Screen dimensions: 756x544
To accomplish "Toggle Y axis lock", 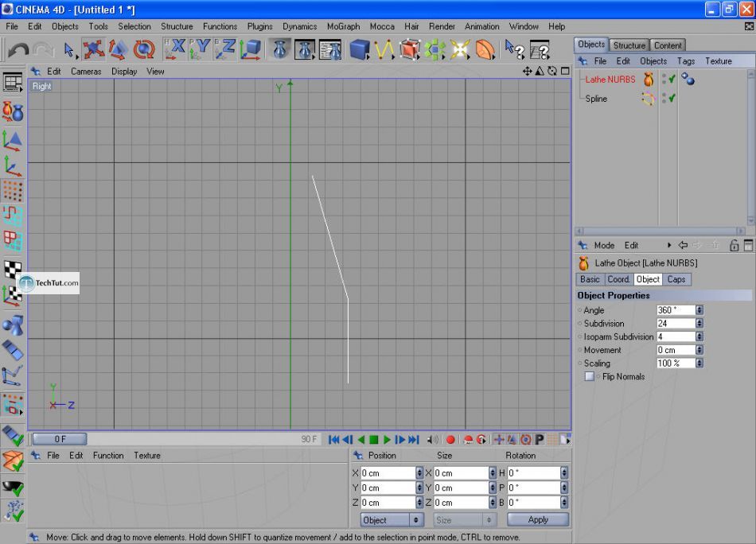I will click(x=200, y=49).
